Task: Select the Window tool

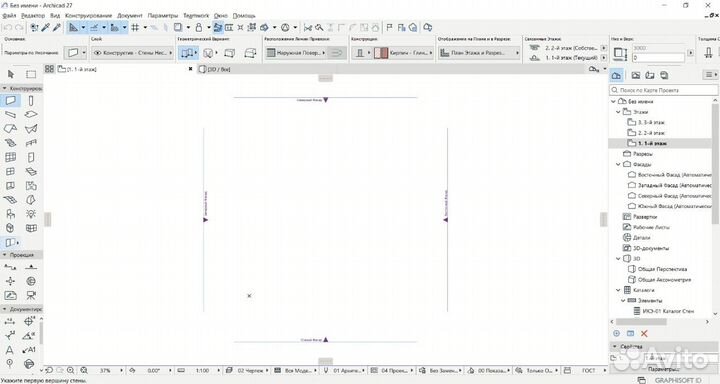Action: [11, 171]
